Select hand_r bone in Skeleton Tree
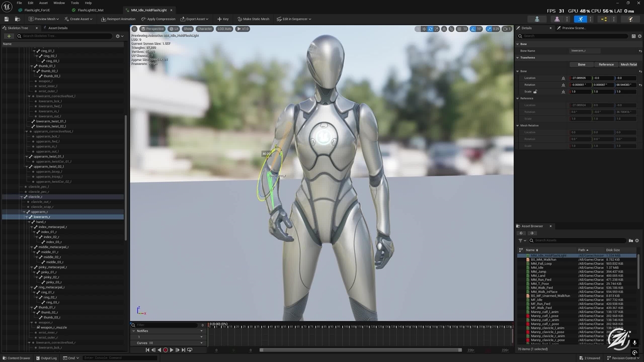 [x=41, y=222]
